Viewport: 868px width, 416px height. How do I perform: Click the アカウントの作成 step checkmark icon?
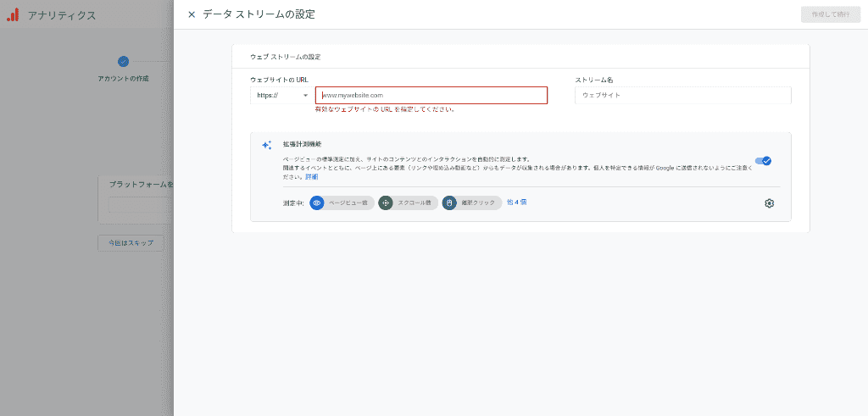tap(123, 61)
